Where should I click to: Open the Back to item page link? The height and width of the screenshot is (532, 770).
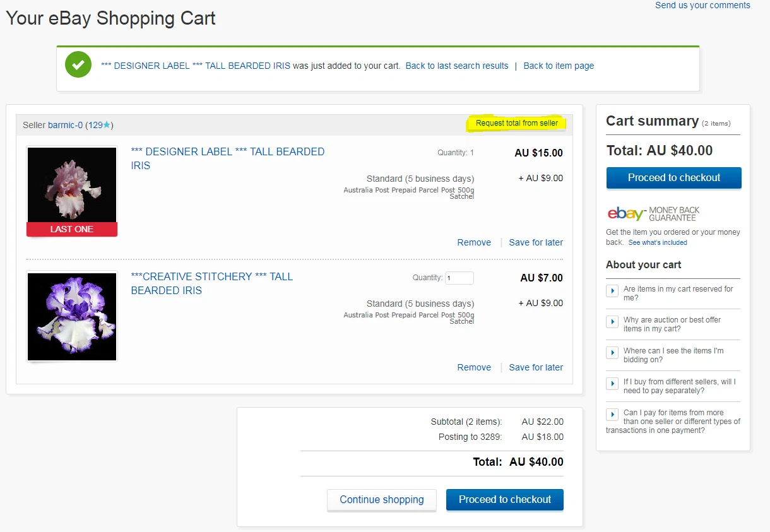(559, 66)
